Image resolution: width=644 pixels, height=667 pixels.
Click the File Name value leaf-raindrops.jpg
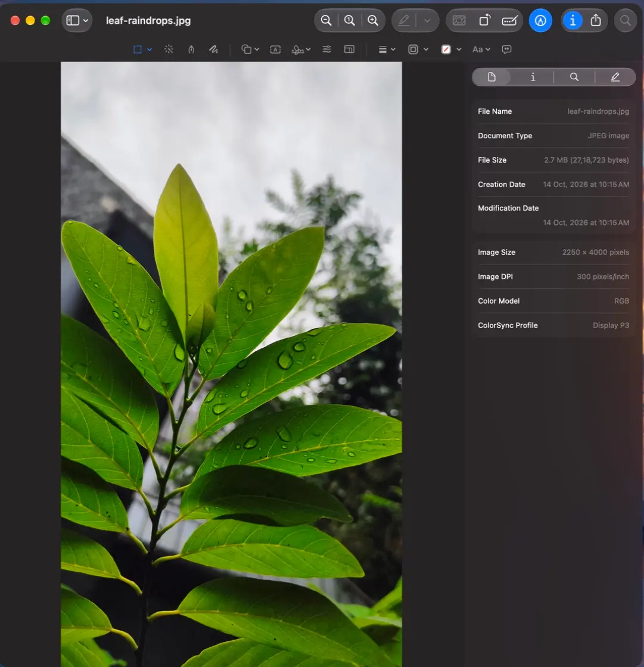click(x=598, y=111)
